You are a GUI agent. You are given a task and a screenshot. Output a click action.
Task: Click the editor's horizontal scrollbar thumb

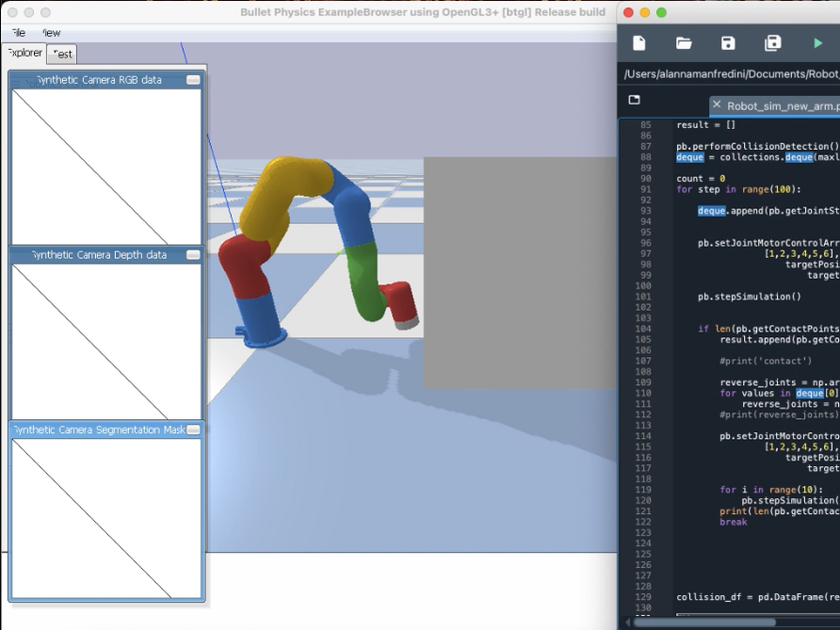point(706,622)
